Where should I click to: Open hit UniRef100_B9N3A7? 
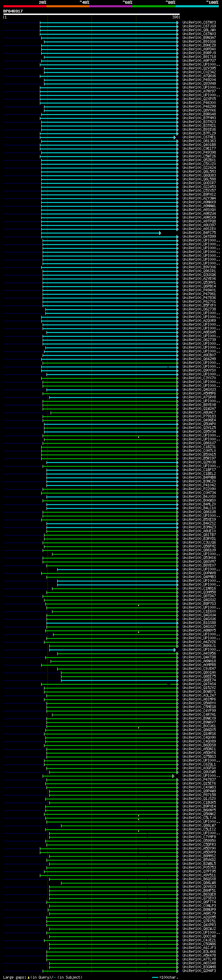(x=199, y=38)
